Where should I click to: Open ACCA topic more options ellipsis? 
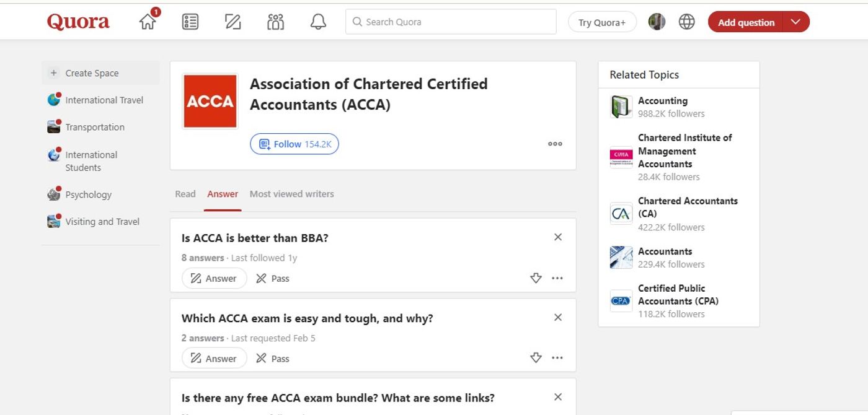[555, 144]
